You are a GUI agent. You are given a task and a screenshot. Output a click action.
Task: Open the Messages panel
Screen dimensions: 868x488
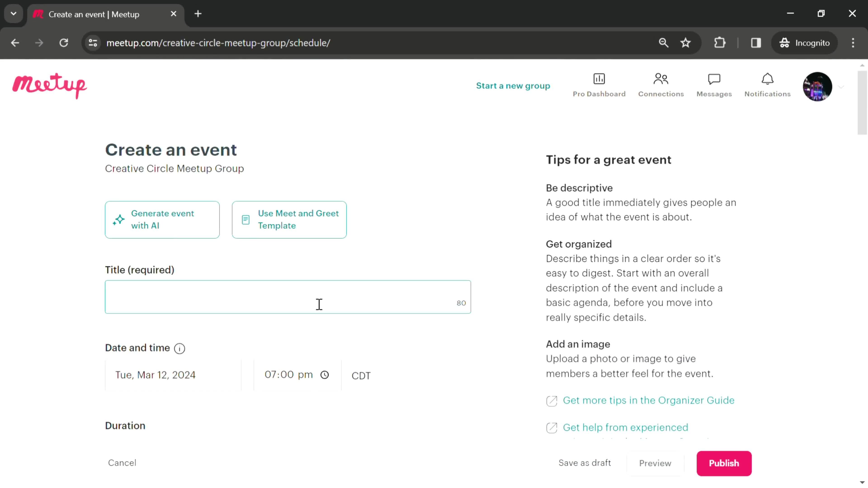coord(714,85)
